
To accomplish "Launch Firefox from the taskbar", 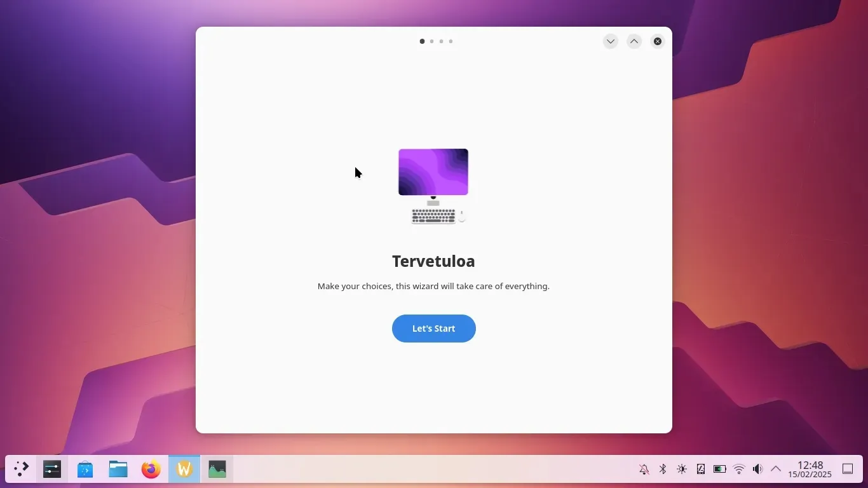I will [151, 469].
